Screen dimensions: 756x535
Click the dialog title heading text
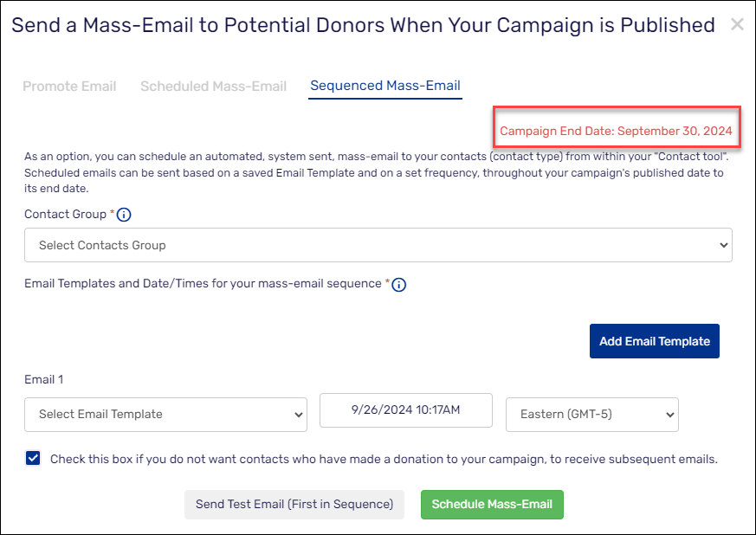click(363, 25)
